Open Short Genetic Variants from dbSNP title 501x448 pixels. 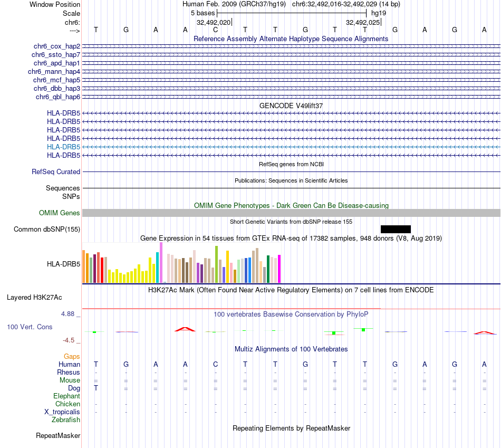point(291,222)
